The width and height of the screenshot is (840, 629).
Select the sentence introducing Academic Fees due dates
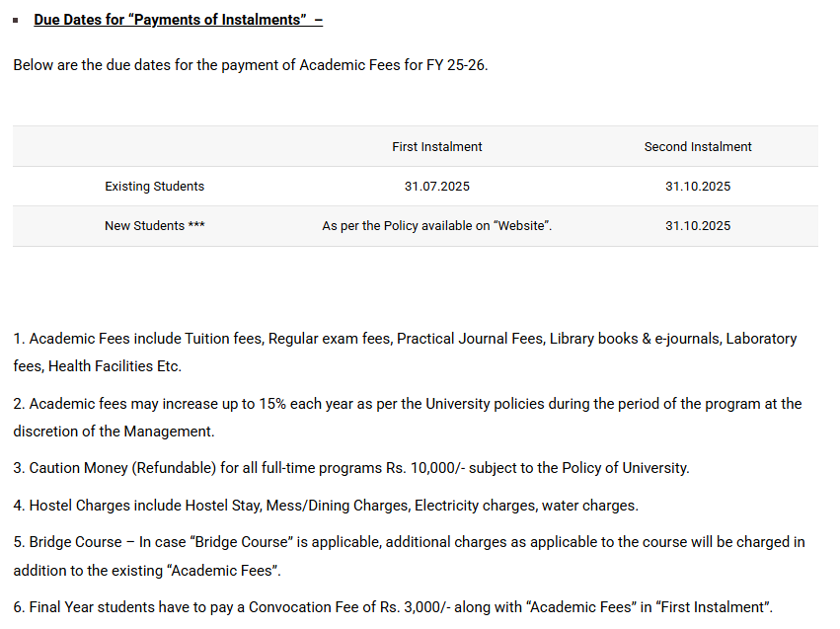(x=251, y=65)
